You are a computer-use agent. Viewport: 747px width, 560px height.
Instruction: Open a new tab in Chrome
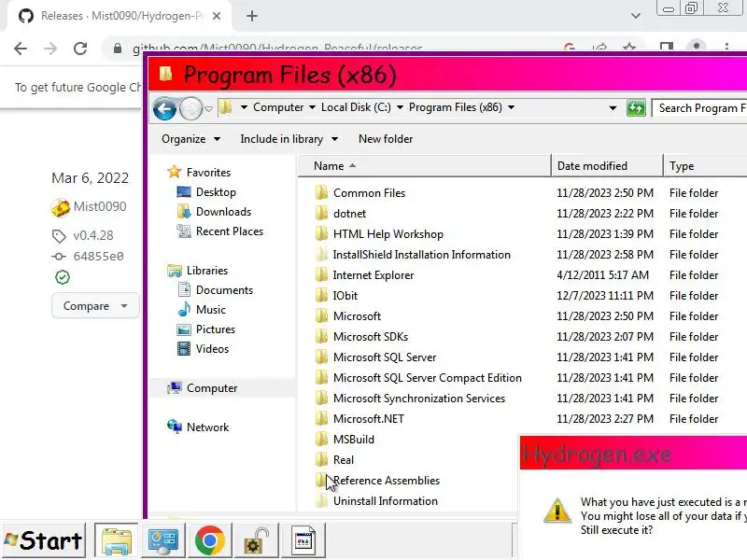(x=252, y=16)
